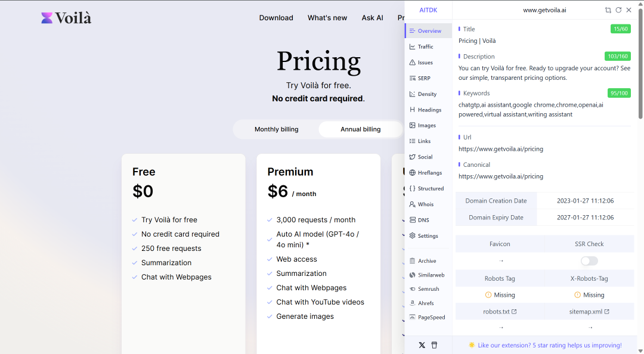644x354 pixels.
Task: Click 'Chat with YouTube videos' feature
Action: [320, 302]
